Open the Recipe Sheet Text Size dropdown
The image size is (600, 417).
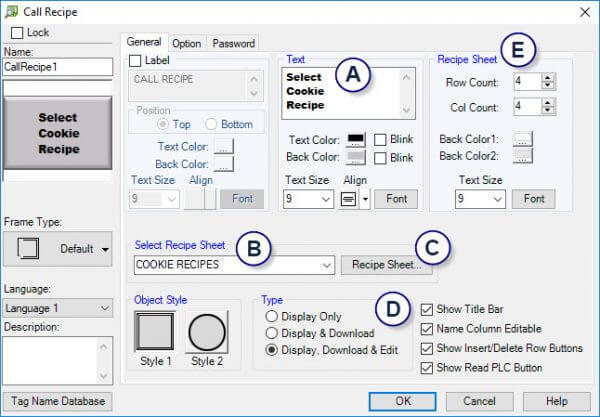(x=497, y=199)
